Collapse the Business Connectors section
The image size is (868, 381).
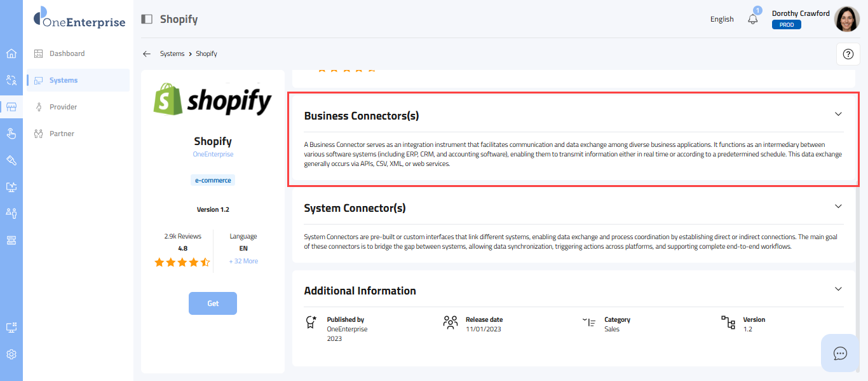pyautogui.click(x=838, y=114)
